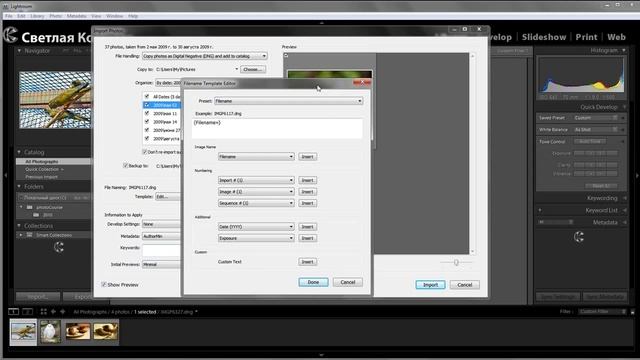Collapse the Histogram panel
The height and width of the screenshot is (360, 640).
point(624,50)
